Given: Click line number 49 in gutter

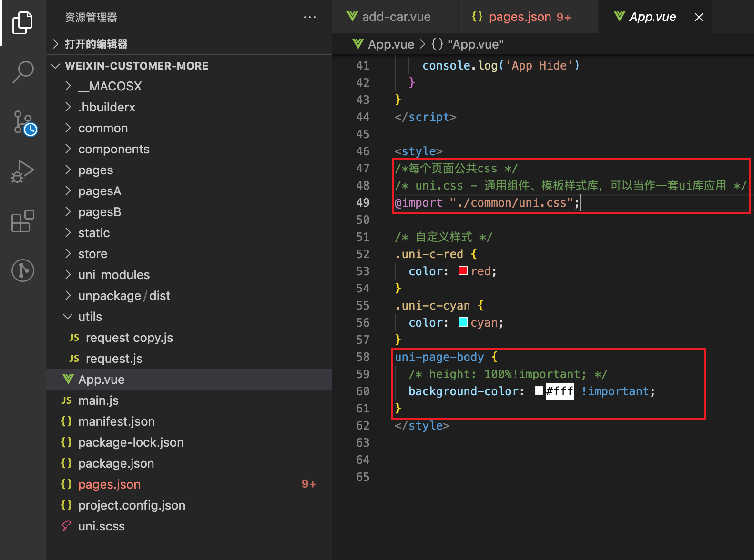Looking at the screenshot, I should coord(363,203).
